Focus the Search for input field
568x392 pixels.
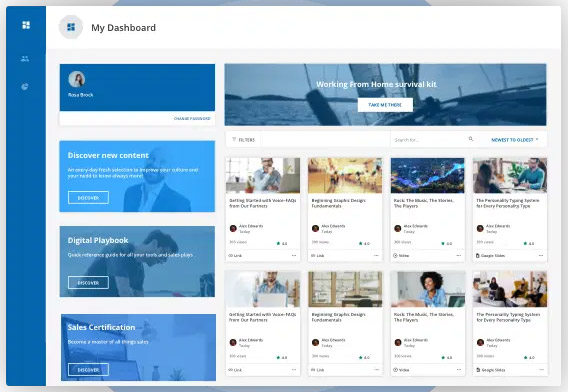pyautogui.click(x=430, y=140)
